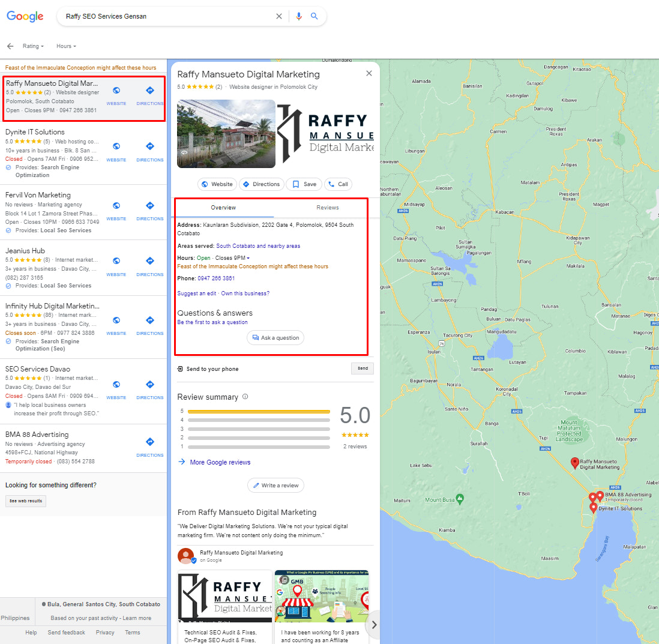Click Raffy Mansueto profile avatar

click(186, 556)
